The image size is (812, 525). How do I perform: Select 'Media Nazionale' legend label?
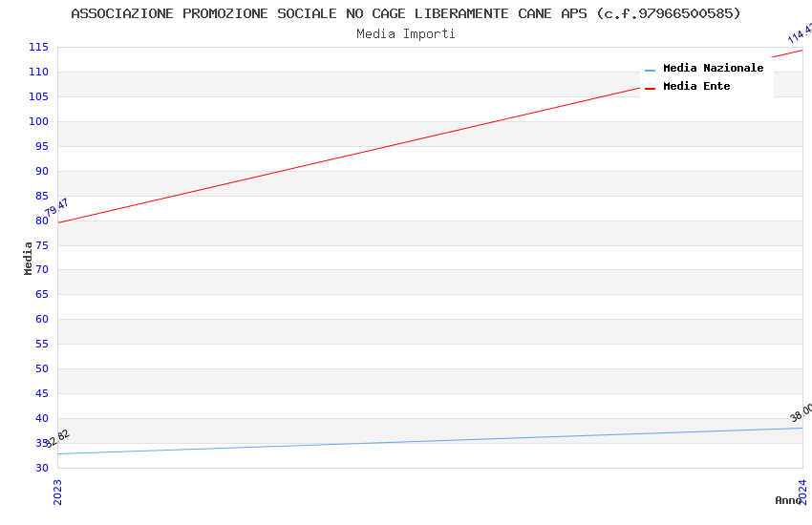coord(713,68)
